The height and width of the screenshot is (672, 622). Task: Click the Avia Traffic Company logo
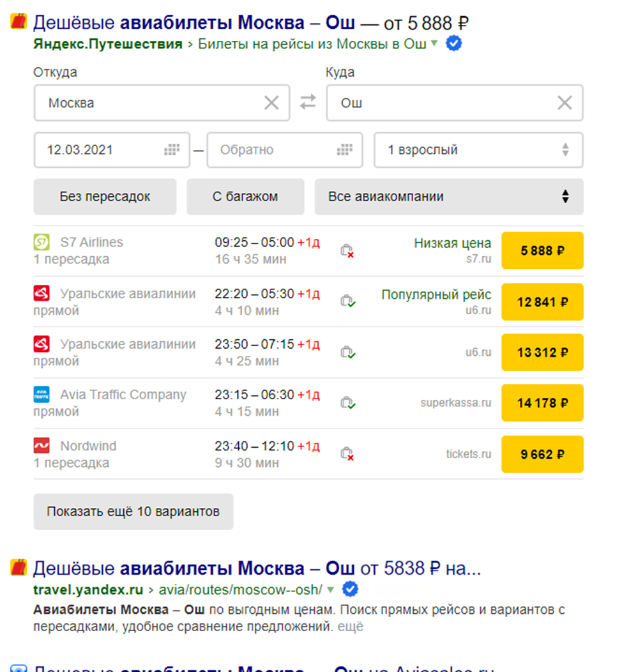pos(42,395)
